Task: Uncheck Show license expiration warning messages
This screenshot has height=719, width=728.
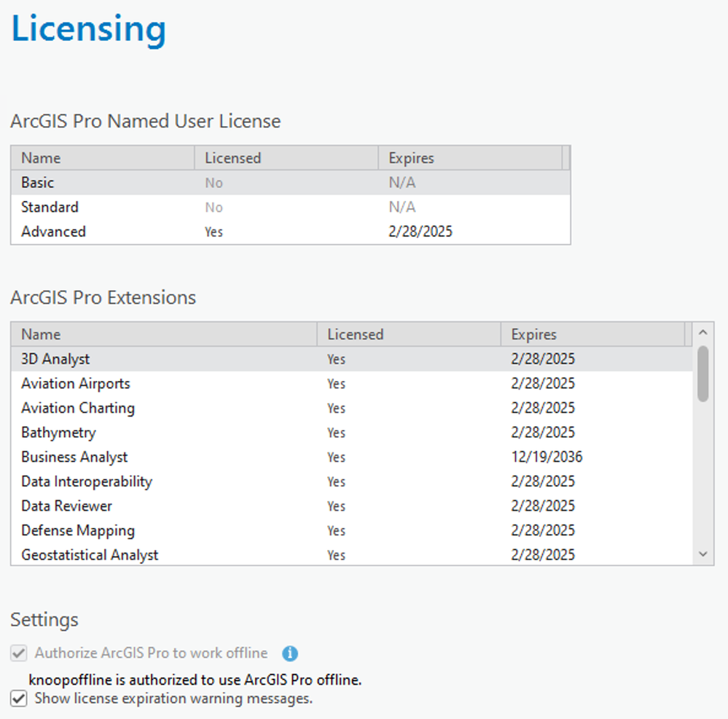Action: 20,699
